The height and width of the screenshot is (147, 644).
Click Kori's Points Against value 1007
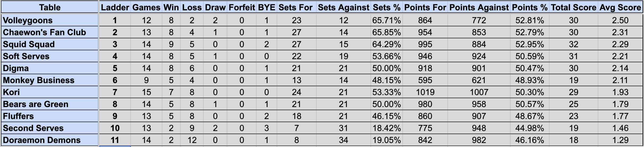(x=479, y=92)
